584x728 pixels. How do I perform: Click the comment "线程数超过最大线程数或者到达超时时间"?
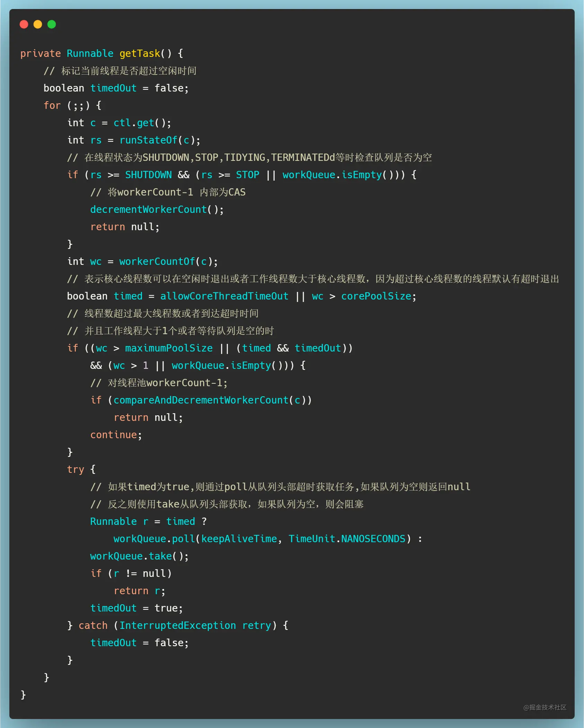coord(163,313)
